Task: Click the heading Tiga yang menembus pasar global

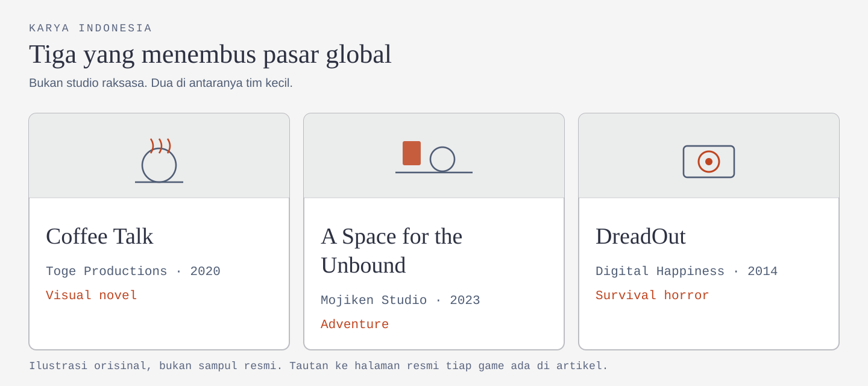Action: 210,54
